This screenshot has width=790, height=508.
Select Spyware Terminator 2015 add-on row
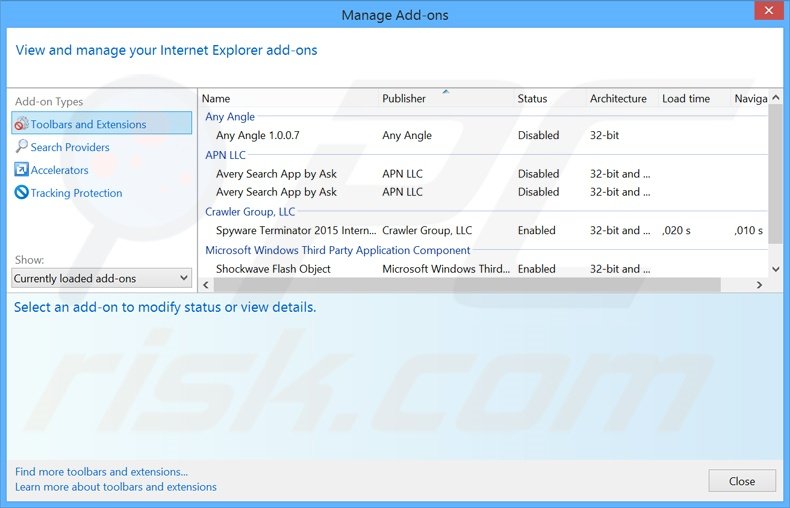click(x=484, y=230)
